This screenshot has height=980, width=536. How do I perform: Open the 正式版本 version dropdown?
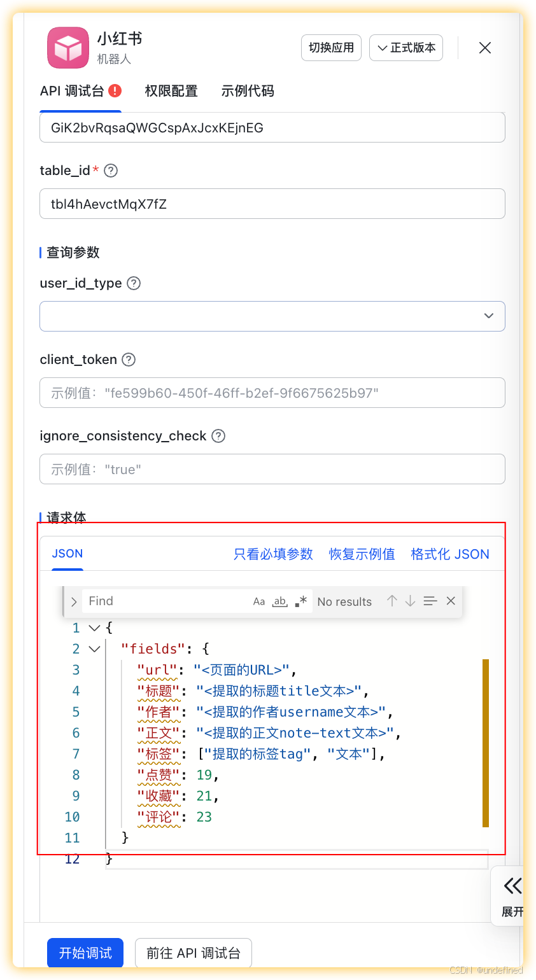click(x=406, y=48)
